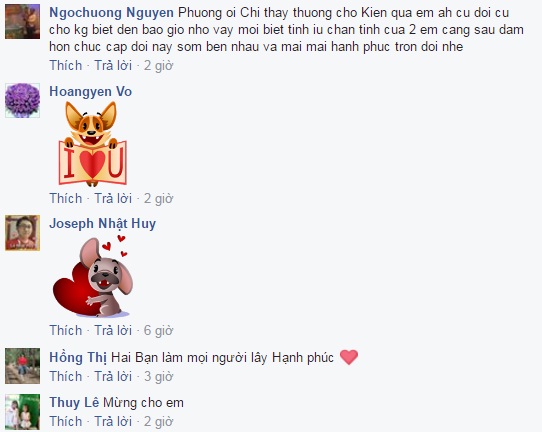This screenshot has width=542, height=432.
Task: Click the heart emoji in Hồng Thị's comment
Action: (349, 357)
